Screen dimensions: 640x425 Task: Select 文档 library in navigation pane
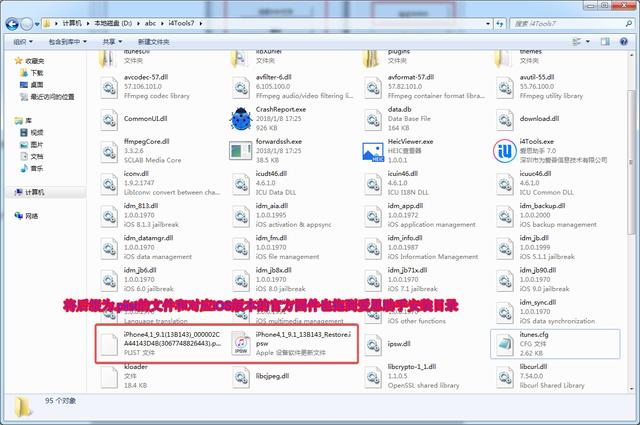point(37,156)
